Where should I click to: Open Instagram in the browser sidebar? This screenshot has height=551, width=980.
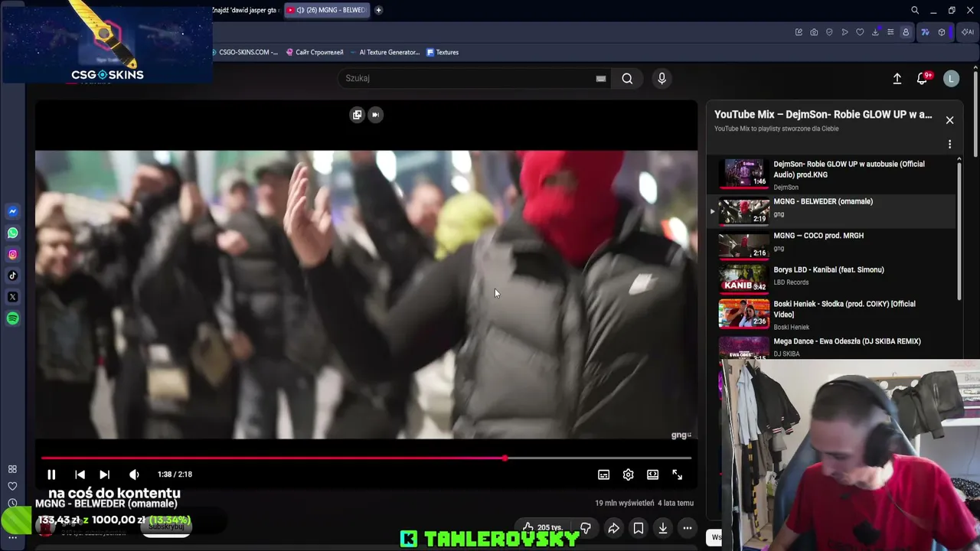tap(12, 254)
